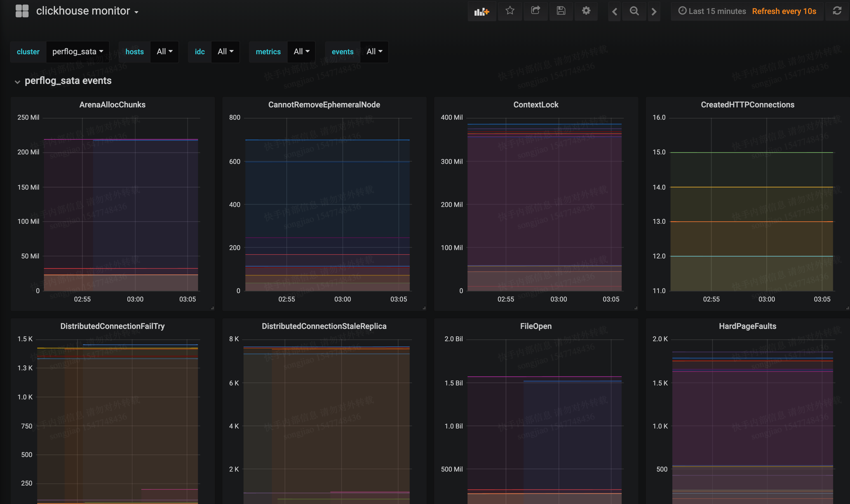The height and width of the screenshot is (504, 850).
Task: Open the hosts All dropdown
Action: pyautogui.click(x=165, y=52)
